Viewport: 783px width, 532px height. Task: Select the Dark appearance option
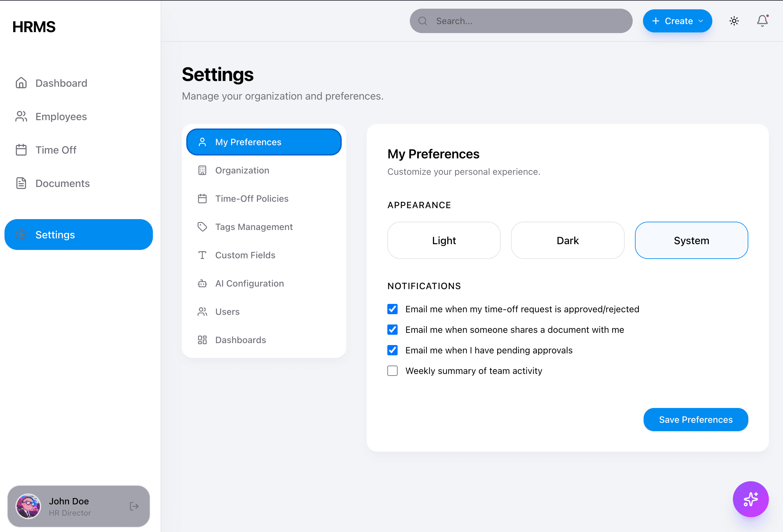[x=567, y=240]
